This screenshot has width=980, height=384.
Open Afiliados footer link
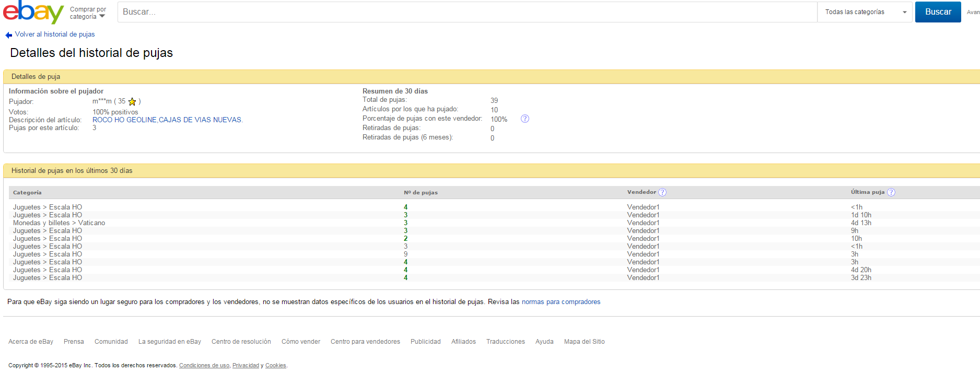click(463, 342)
